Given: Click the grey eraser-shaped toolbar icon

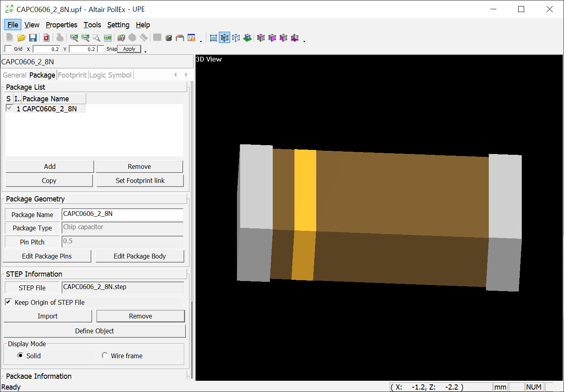Looking at the screenshot, I should (x=144, y=37).
